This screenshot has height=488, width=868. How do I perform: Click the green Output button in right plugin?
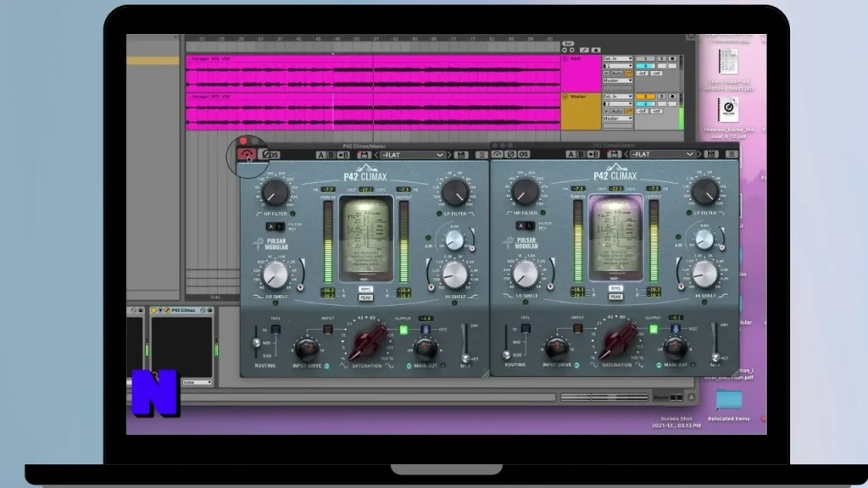click(x=654, y=329)
